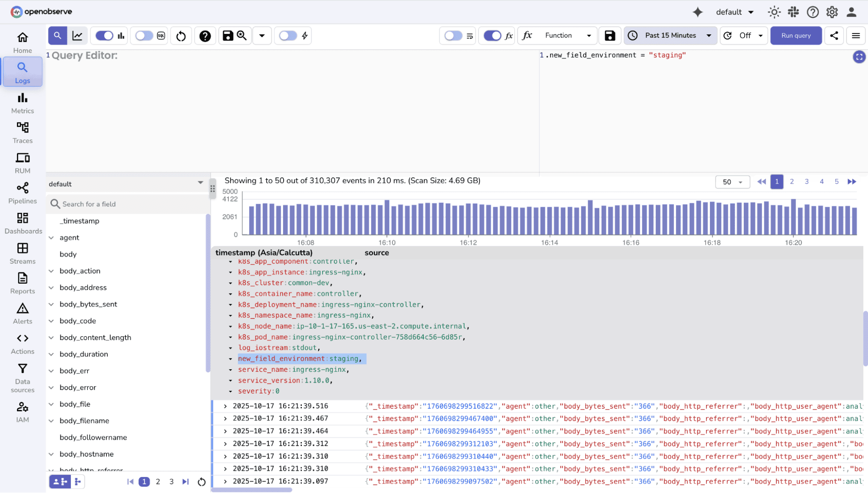
Task: Click the Run query button
Action: (795, 36)
